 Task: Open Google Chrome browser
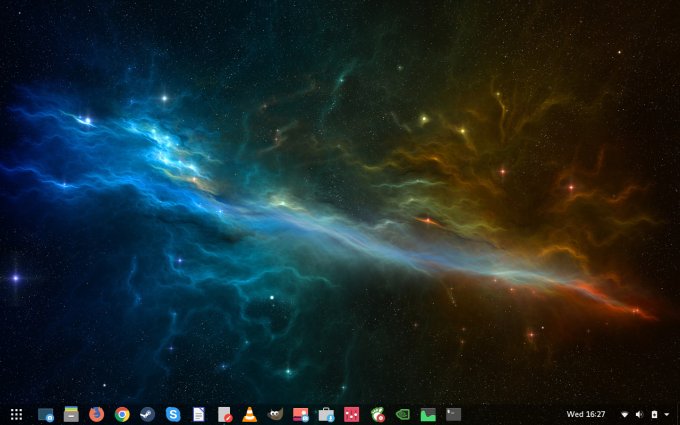coord(122,414)
